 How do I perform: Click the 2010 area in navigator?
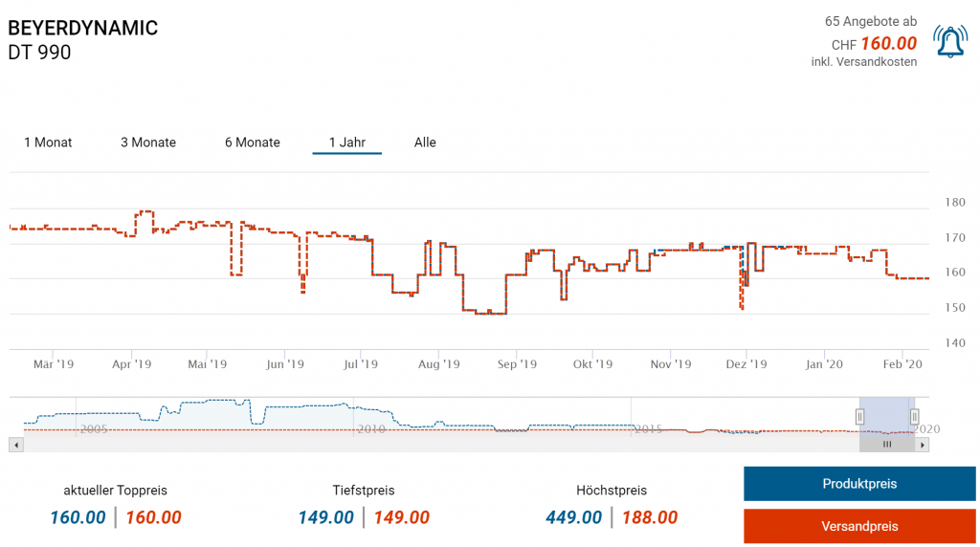(370, 428)
